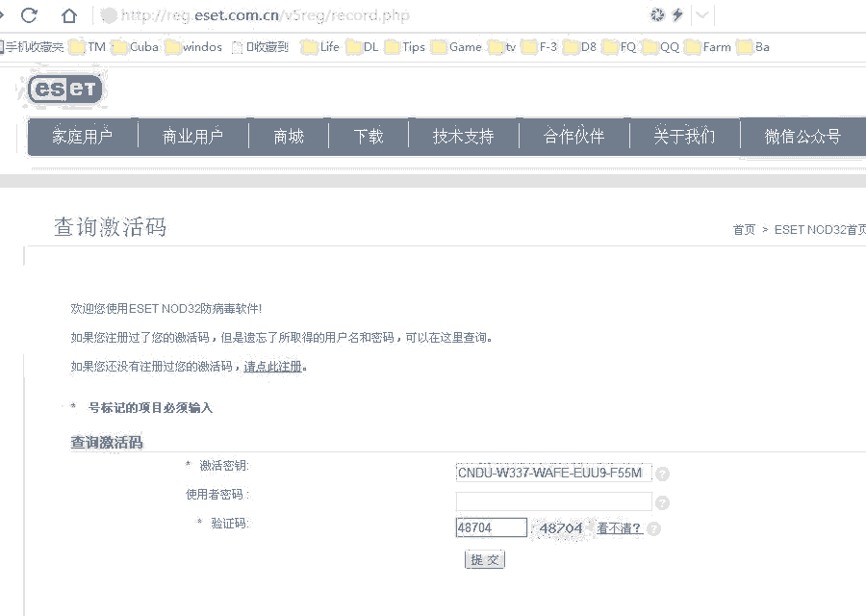Click the 验证码 captcha input field
866x616 pixels.
coord(492,527)
